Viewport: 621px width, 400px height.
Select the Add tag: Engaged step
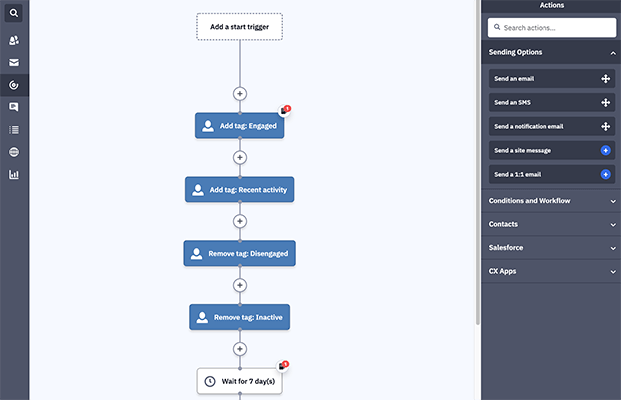(239, 126)
